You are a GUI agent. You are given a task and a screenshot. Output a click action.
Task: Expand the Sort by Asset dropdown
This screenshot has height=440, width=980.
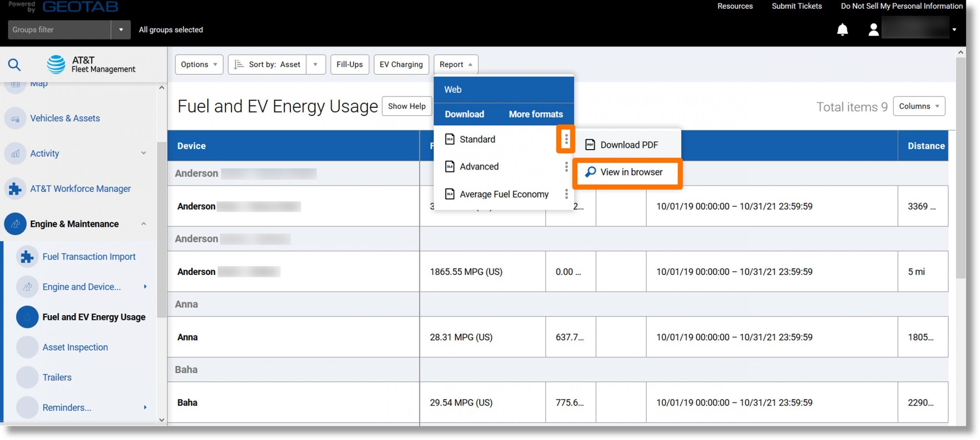[316, 64]
